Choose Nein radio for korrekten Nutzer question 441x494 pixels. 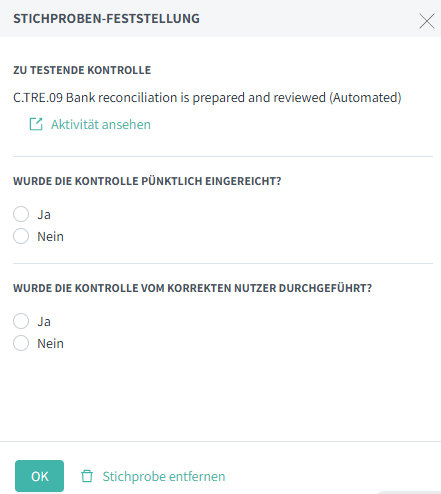click(x=21, y=343)
